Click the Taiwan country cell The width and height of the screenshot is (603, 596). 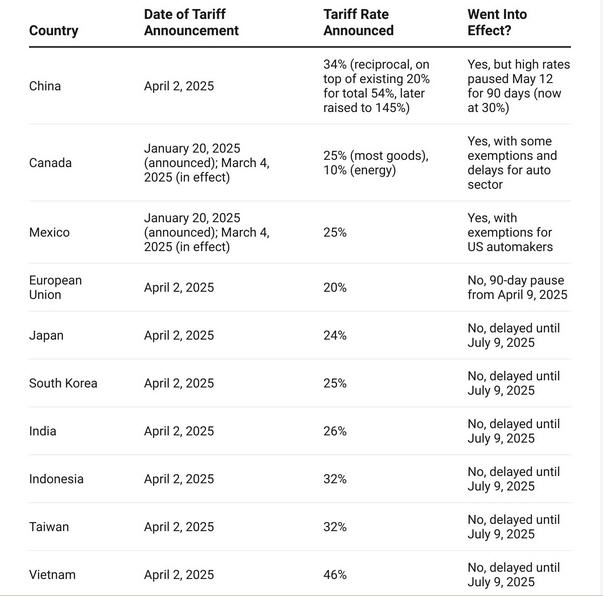49,527
